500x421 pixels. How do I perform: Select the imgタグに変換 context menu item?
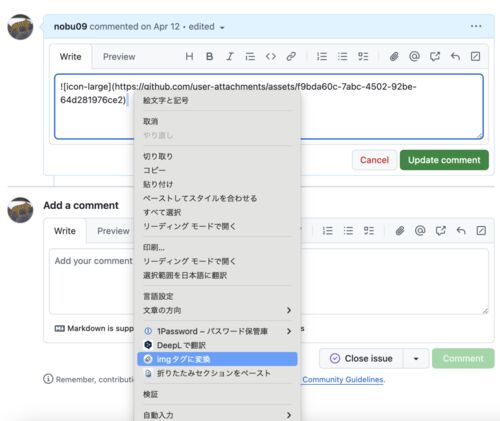[217, 359]
